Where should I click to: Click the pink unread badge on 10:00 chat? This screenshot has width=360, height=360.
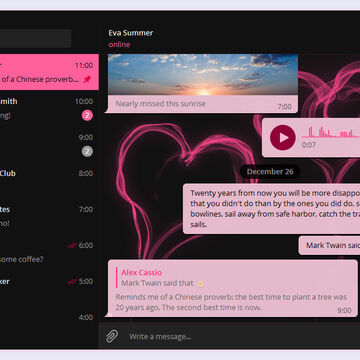[87, 116]
